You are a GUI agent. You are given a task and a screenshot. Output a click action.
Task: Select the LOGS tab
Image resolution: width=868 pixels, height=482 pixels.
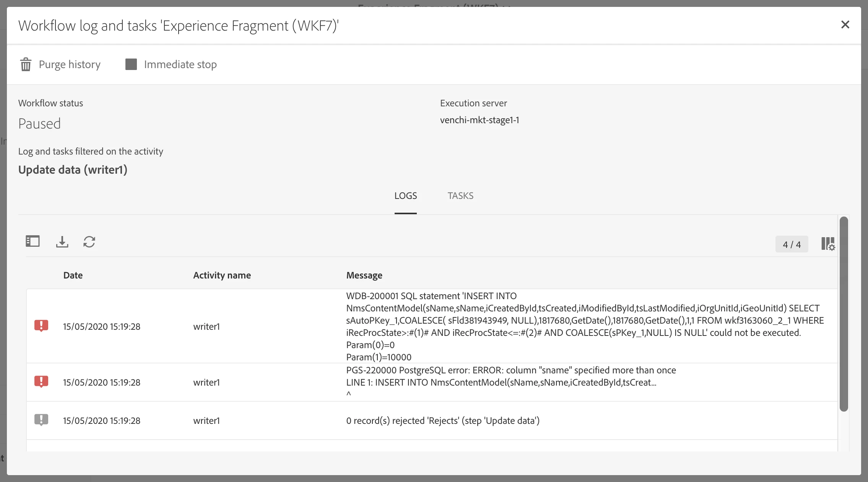[405, 196]
